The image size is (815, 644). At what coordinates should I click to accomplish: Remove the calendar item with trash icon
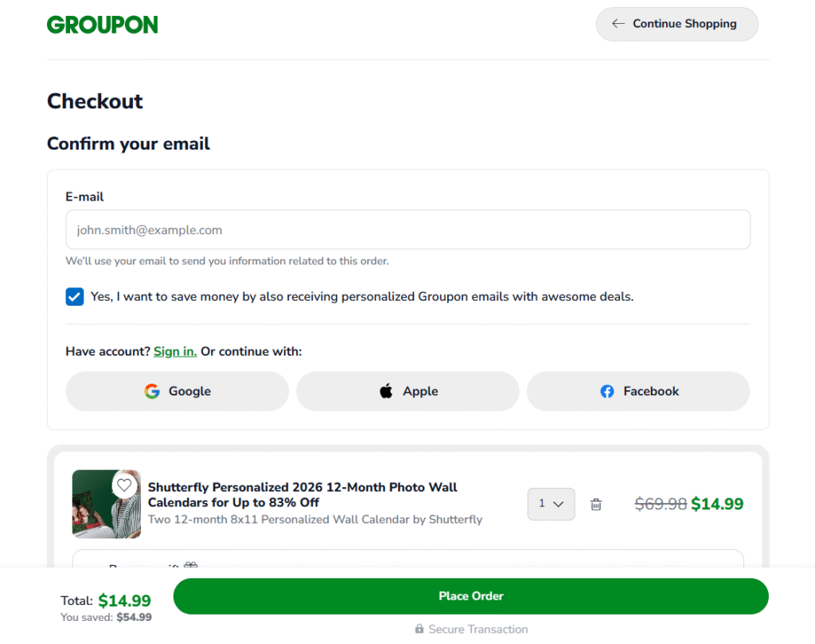(596, 504)
